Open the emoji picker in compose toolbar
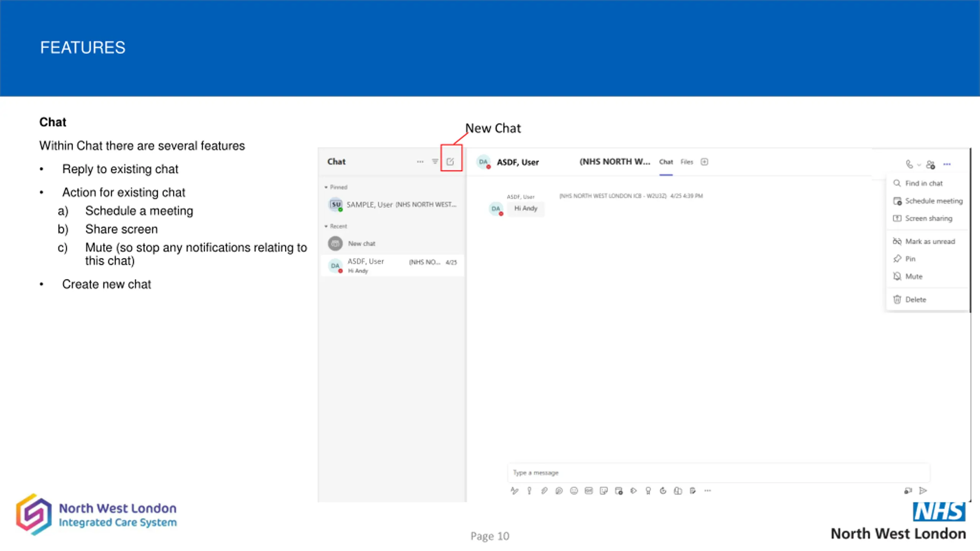This screenshot has height=551, width=980. [574, 491]
